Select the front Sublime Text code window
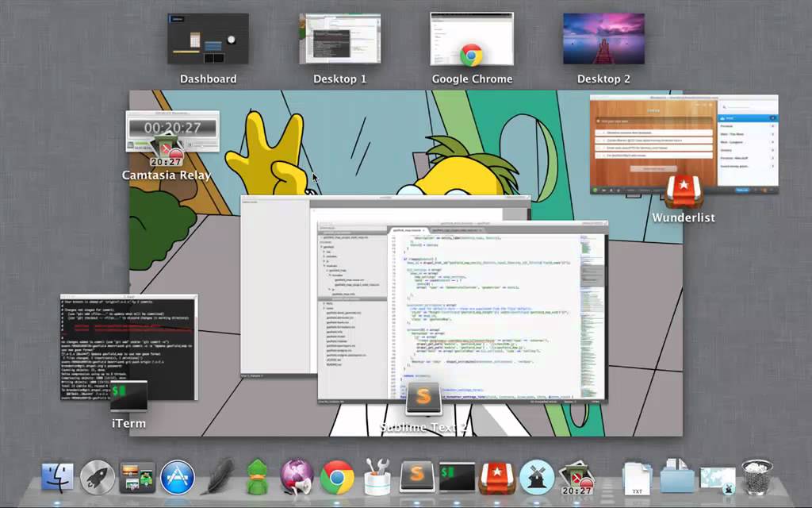Screen dimensions: 812x508 pos(462,312)
